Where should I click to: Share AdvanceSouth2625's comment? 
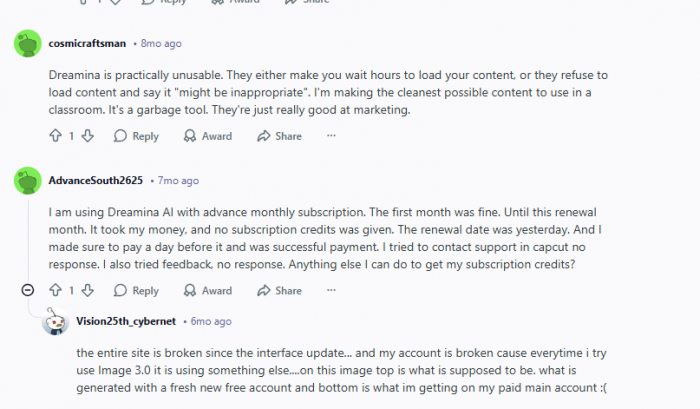click(279, 291)
